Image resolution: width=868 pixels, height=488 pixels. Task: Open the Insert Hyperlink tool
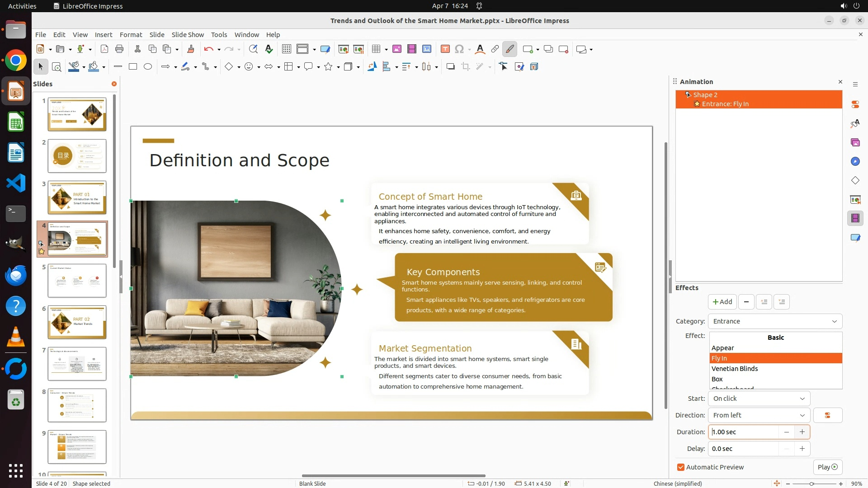(495, 49)
